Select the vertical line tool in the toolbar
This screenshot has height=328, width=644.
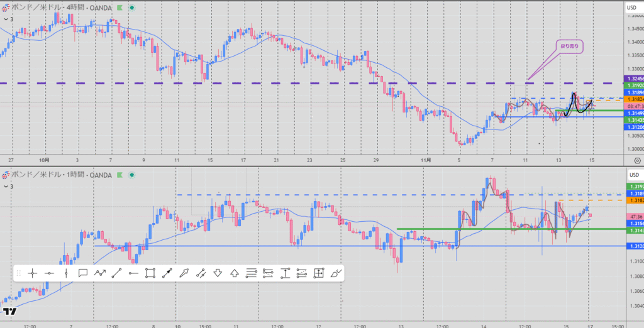pyautogui.click(x=66, y=273)
